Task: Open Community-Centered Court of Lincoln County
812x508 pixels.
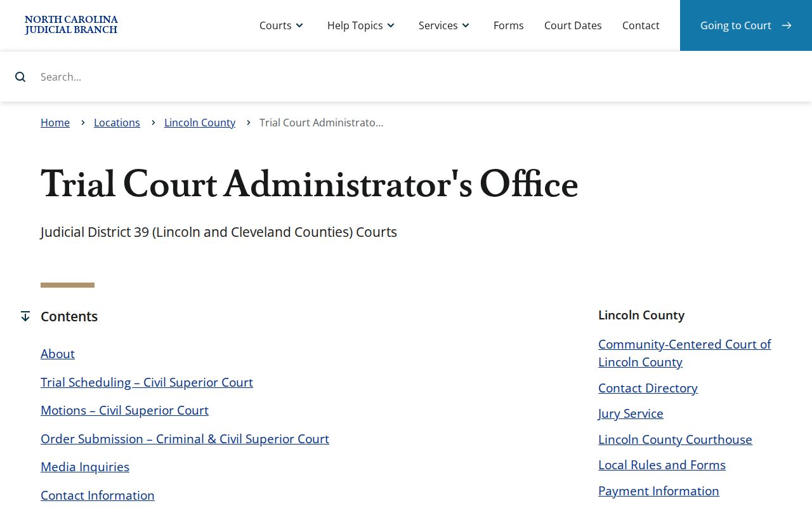Action: (684, 353)
